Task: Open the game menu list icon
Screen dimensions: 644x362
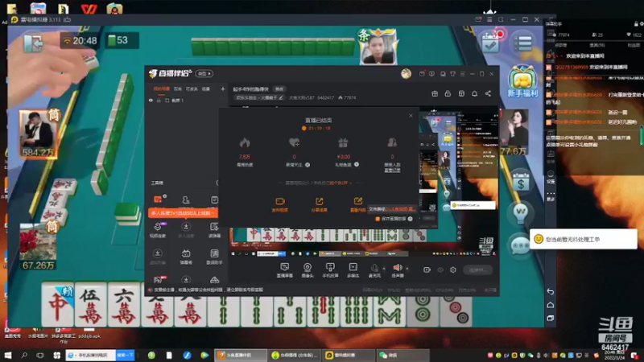Action: [522, 43]
